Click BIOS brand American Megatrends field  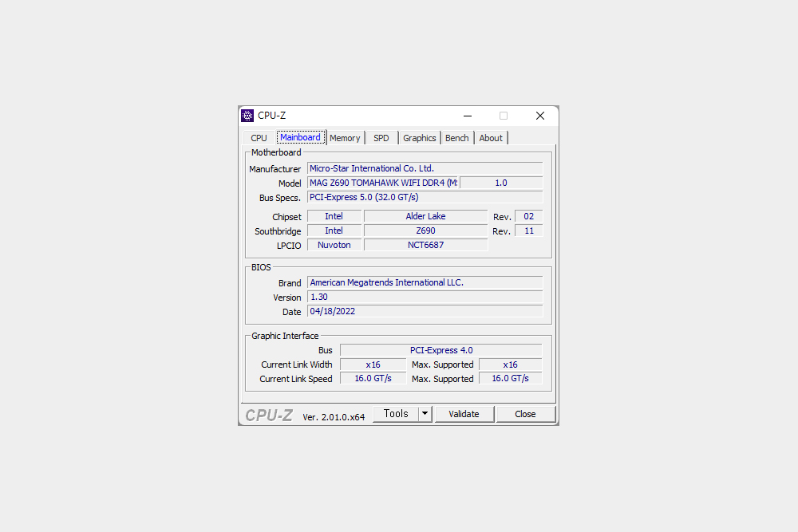tap(425, 282)
